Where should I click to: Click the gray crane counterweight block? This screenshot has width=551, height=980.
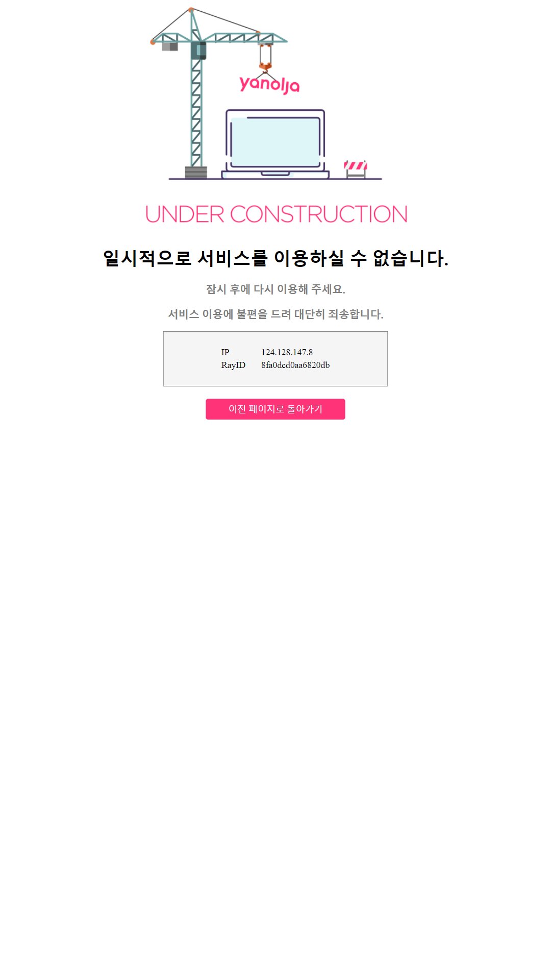click(x=170, y=46)
